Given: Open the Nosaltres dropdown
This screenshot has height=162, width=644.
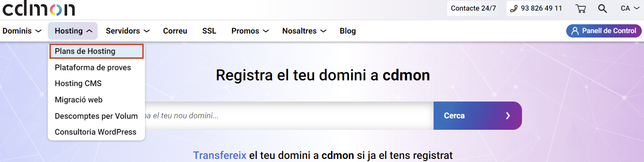Looking at the screenshot, I should pyautogui.click(x=304, y=31).
